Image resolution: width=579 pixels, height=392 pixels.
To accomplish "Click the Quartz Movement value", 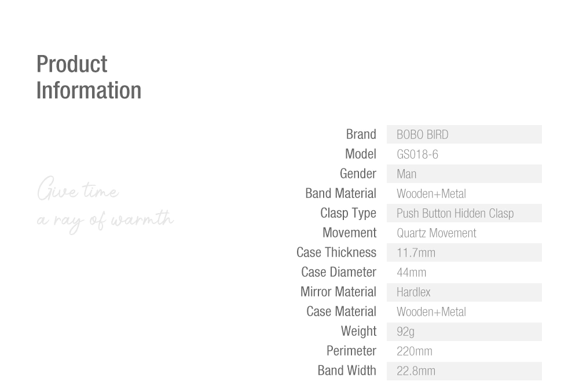I will [x=437, y=233].
